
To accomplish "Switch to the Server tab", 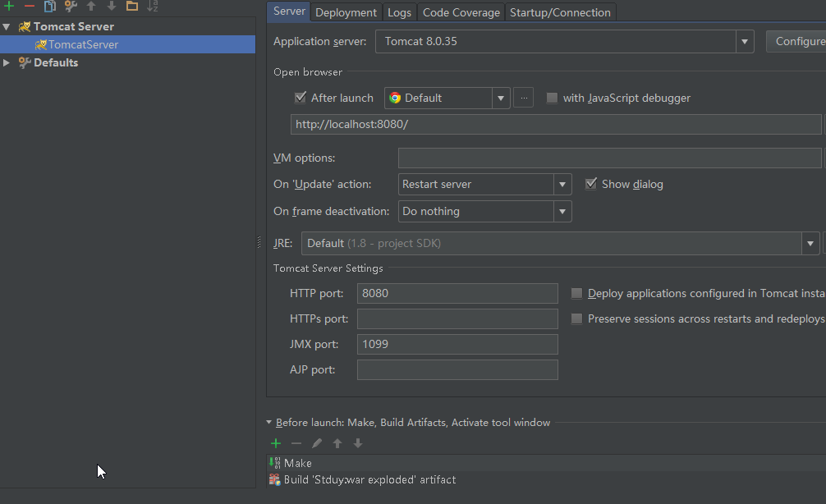I will 289,11.
